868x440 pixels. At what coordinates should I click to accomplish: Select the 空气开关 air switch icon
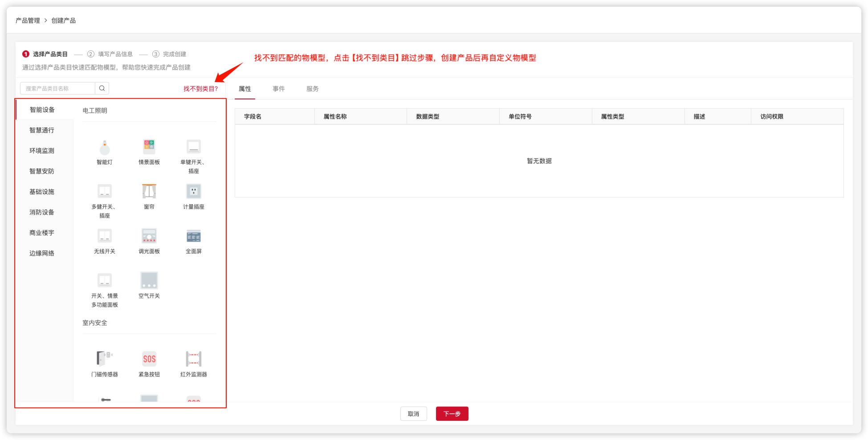pyautogui.click(x=149, y=281)
